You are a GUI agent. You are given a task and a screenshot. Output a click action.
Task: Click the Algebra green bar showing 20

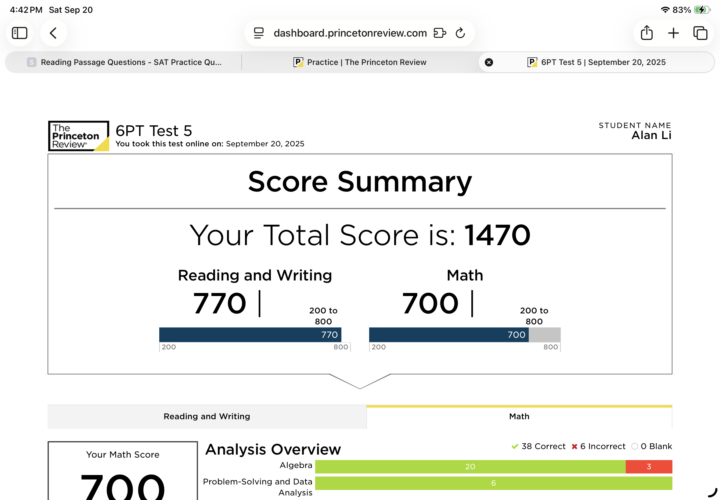(x=470, y=466)
